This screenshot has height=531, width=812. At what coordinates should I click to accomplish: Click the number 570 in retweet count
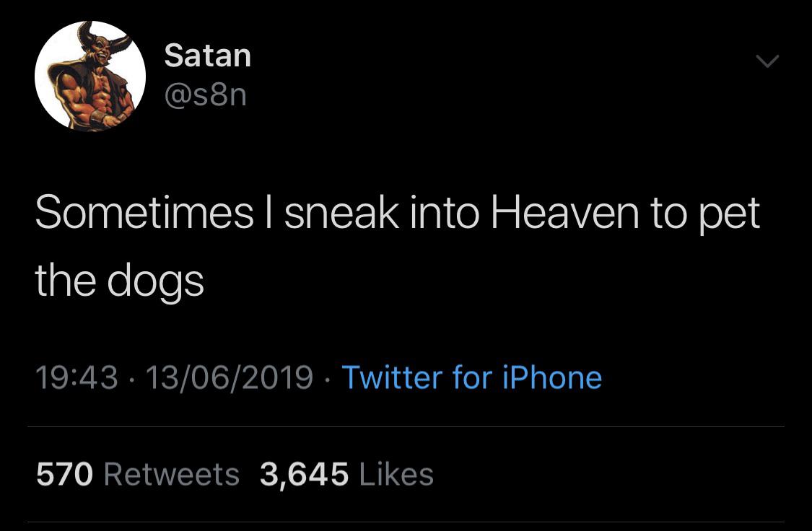65,474
